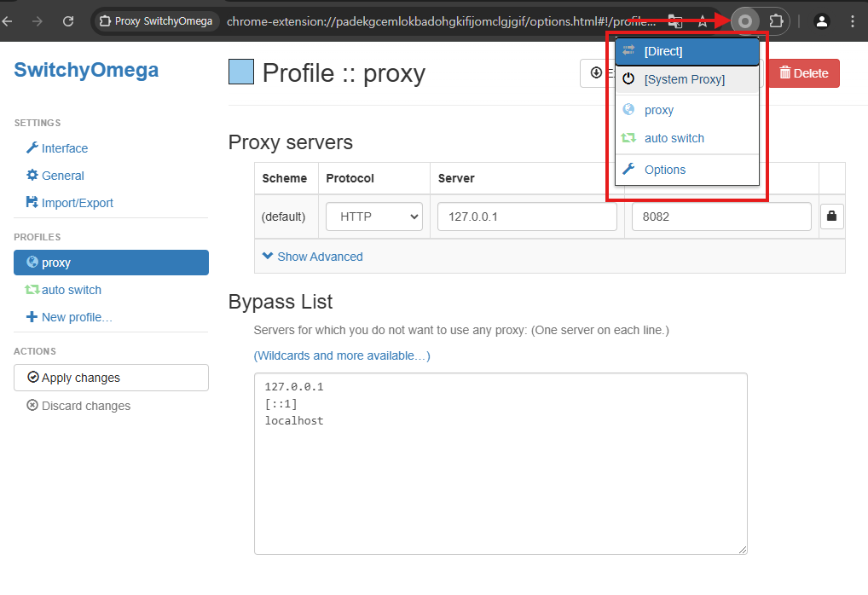The width and height of the screenshot is (868, 595).
Task: Click Apply changes button
Action: pos(111,378)
